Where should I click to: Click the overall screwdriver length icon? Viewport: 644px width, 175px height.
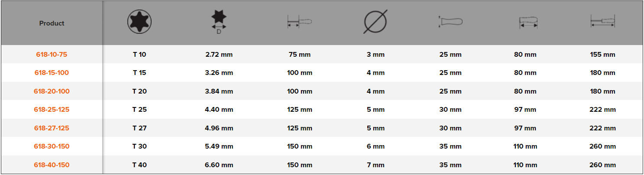tap(602, 22)
